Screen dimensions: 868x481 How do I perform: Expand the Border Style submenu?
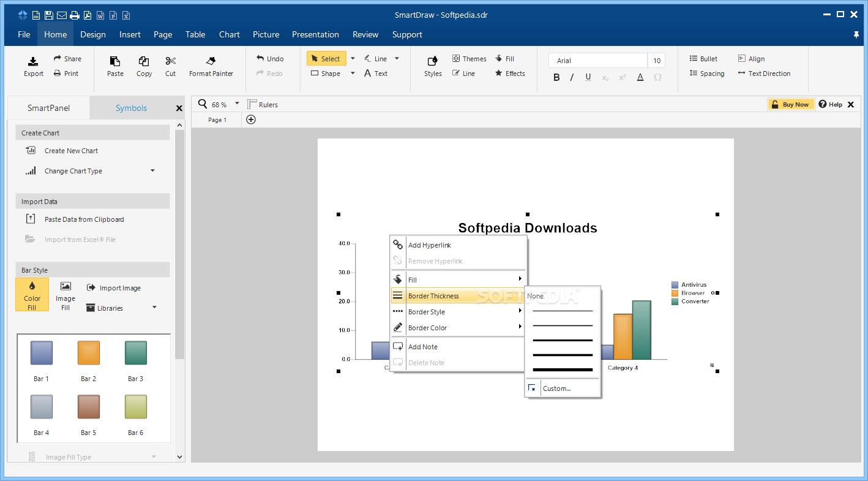point(520,311)
